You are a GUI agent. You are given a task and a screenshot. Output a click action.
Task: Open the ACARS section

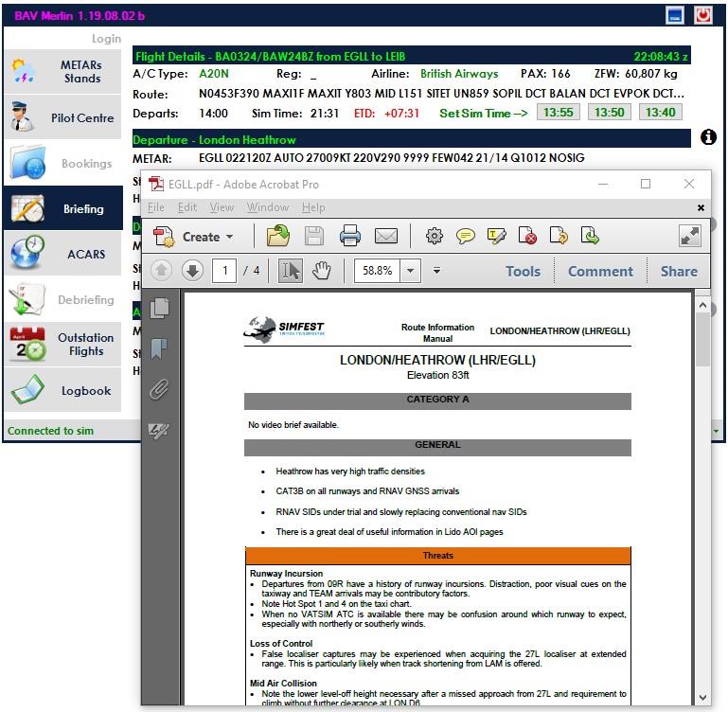(62, 254)
